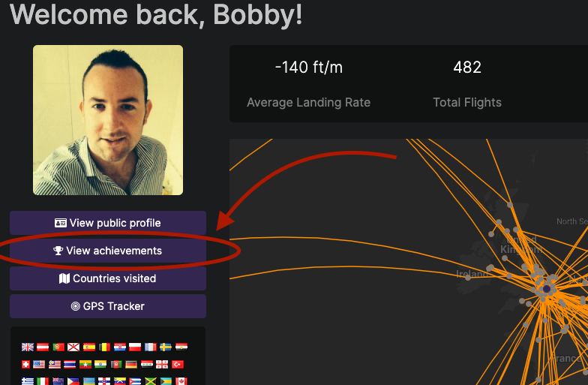Open the View public profile button
Image resolution: width=588 pixels, height=385 pixels.
coord(108,223)
